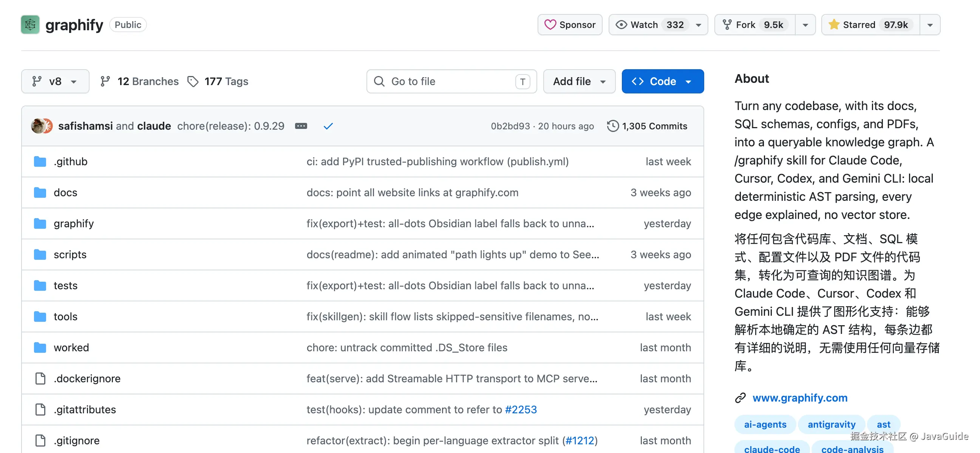Click the worked folder icon
The image size is (980, 453).
pos(40,348)
